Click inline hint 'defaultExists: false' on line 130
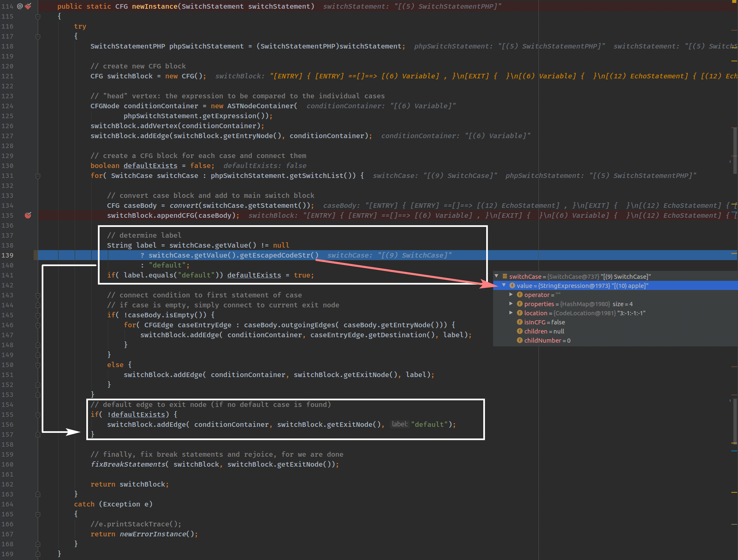The width and height of the screenshot is (738, 560). click(265, 166)
